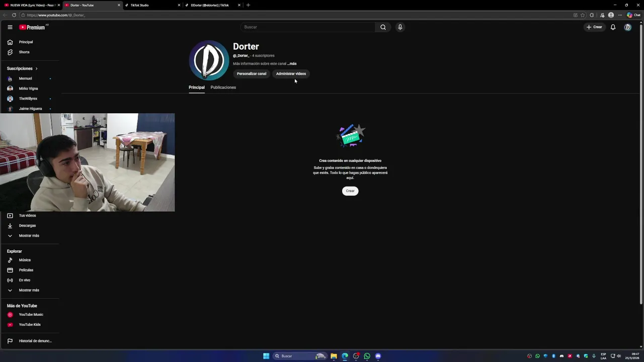The image size is (644, 362).
Task: Expand Mostrar más below En vivo
Action: [x=30, y=290]
